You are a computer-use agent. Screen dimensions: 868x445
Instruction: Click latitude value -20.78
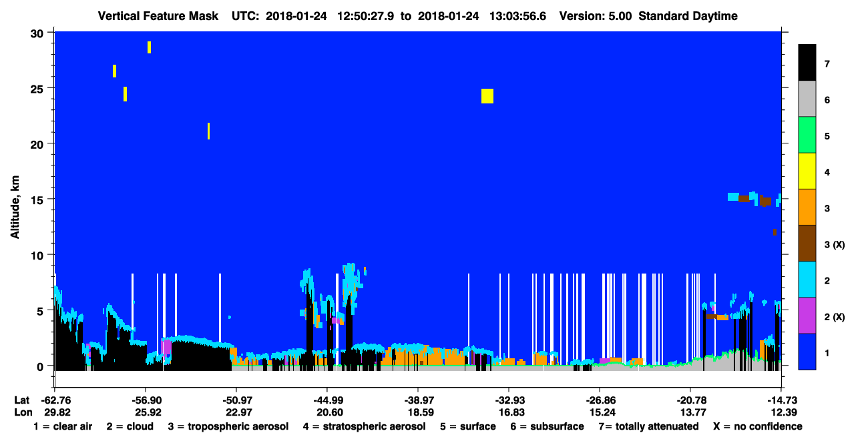690,400
